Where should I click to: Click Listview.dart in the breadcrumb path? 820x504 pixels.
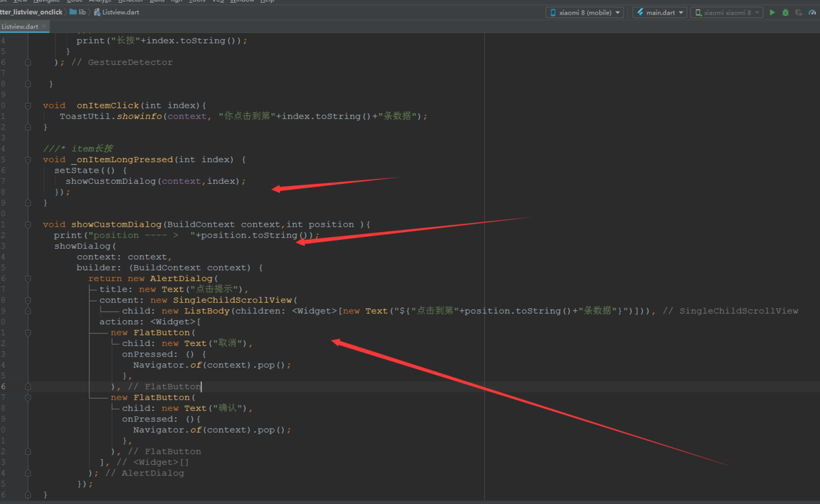(120, 12)
